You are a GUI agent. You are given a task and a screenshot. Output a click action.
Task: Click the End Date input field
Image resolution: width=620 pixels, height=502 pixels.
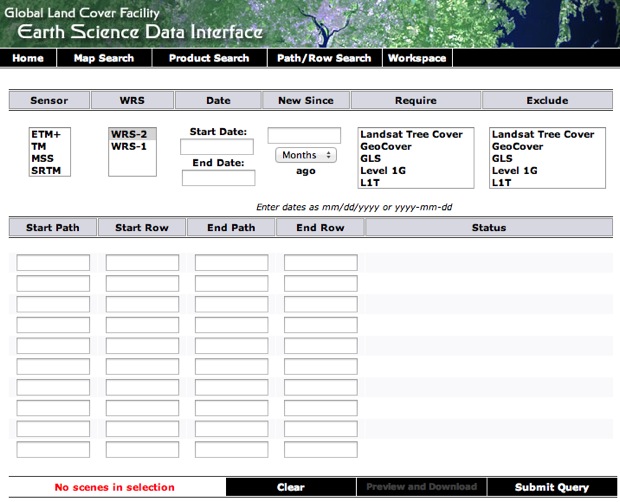click(x=218, y=178)
